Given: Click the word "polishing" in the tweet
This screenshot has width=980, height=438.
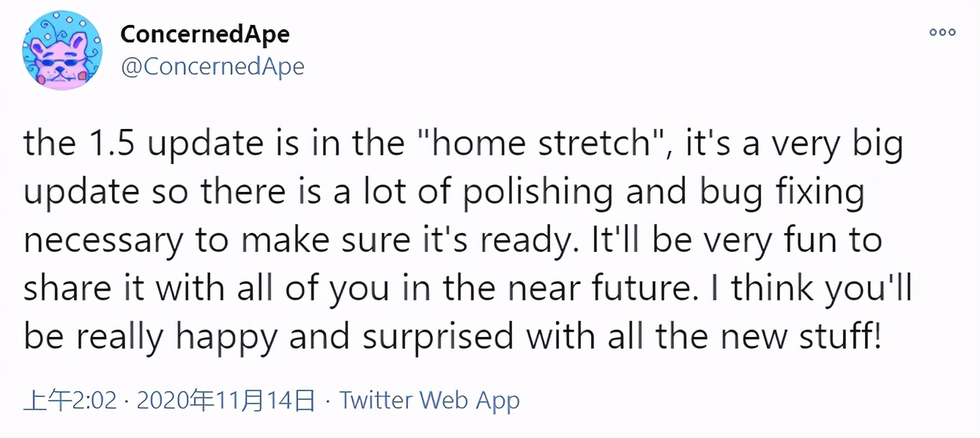Looking at the screenshot, I should pyautogui.click(x=543, y=193).
